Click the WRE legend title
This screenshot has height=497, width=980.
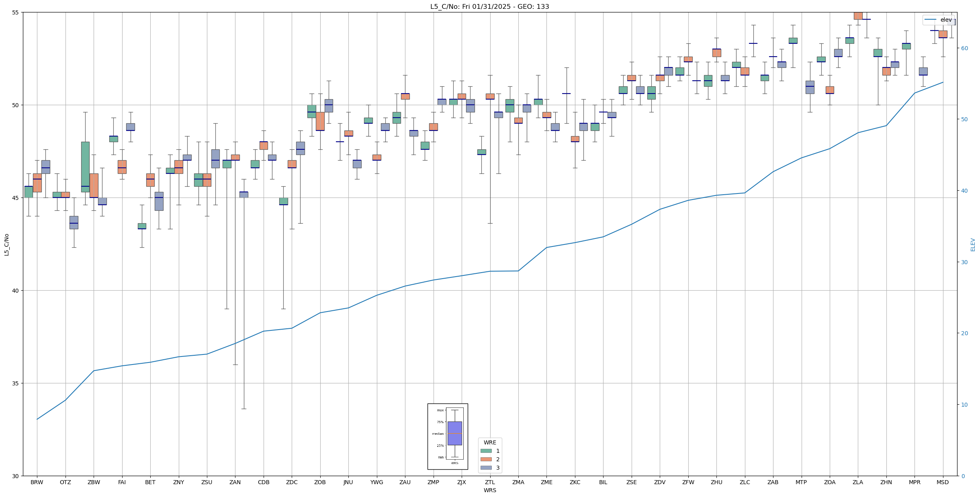490,442
